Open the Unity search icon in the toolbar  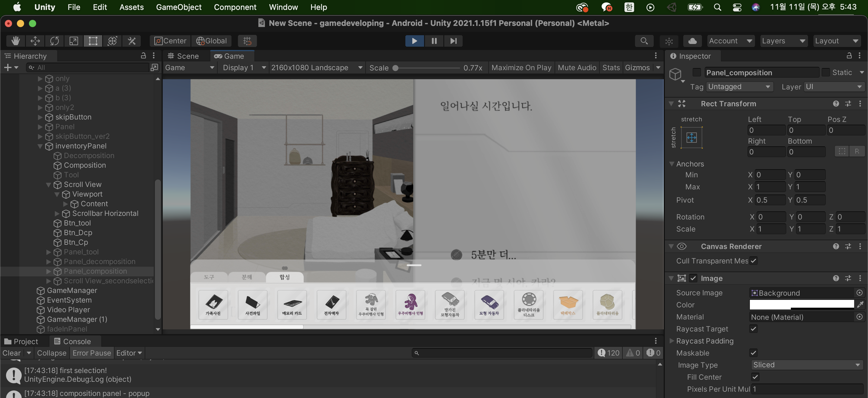[x=644, y=41]
